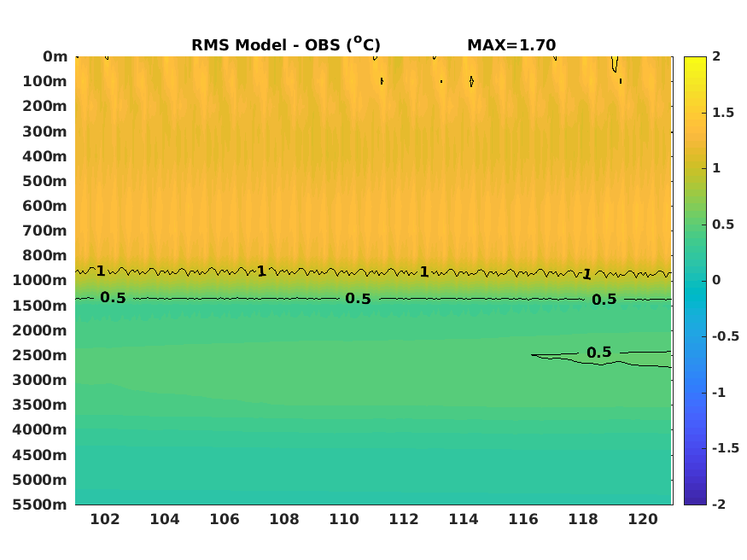Viewport: 747px width, 560px height.
Task: Click the 'MAX=1.70' text
Action: (x=511, y=45)
